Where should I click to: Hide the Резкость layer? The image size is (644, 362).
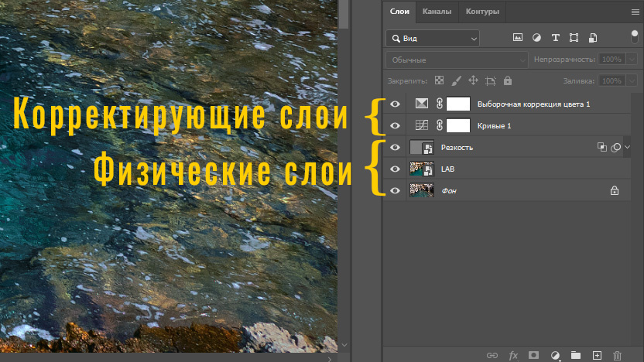pyautogui.click(x=395, y=147)
